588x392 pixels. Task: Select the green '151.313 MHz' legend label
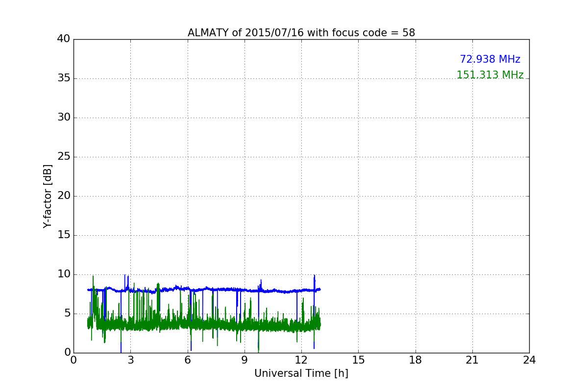490,75
